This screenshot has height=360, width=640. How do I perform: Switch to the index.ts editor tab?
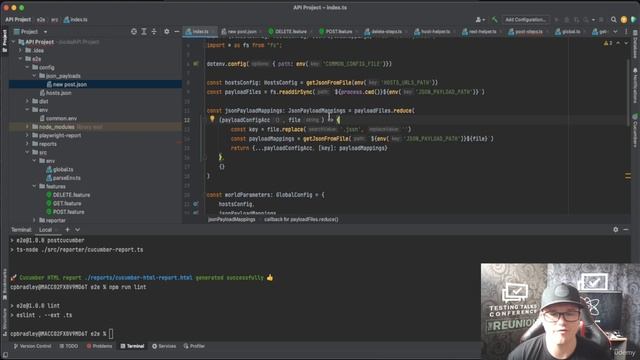[200, 31]
